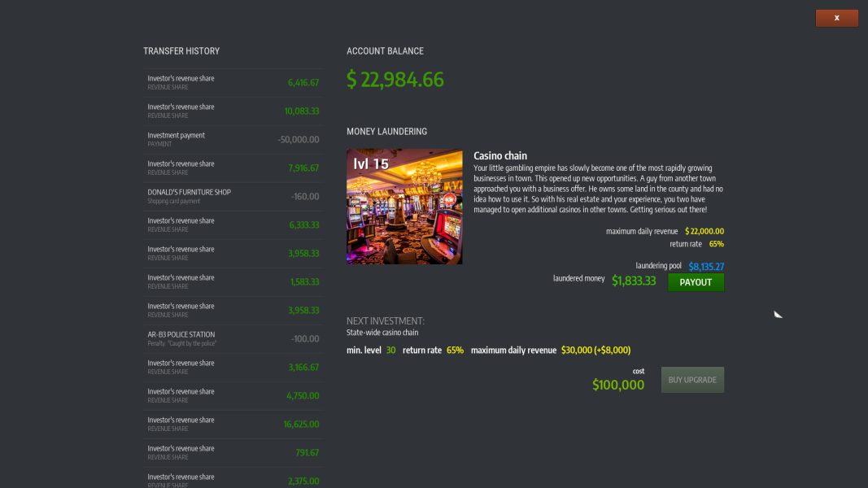Viewport: 868px width, 488px height.
Task: Click the $30,000 (+$8,000) revenue value
Action: [x=595, y=351]
